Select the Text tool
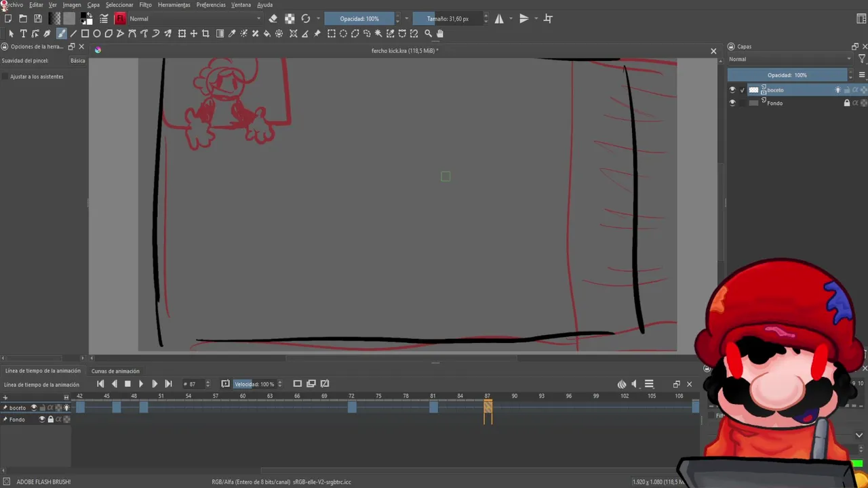This screenshot has height=488, width=868. point(23,33)
